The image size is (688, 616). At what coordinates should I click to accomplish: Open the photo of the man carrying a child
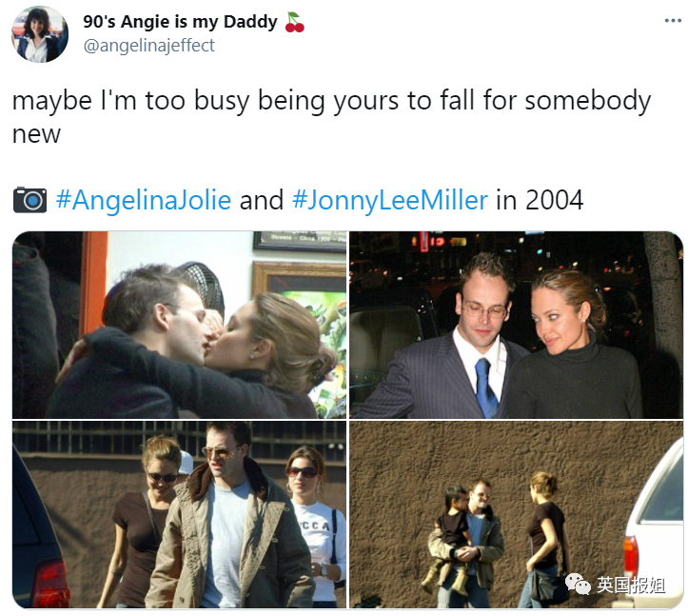[516, 514]
